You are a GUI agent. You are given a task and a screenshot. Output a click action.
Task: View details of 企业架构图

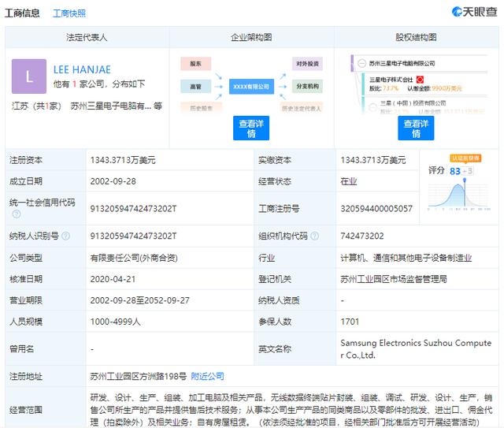tap(251, 128)
